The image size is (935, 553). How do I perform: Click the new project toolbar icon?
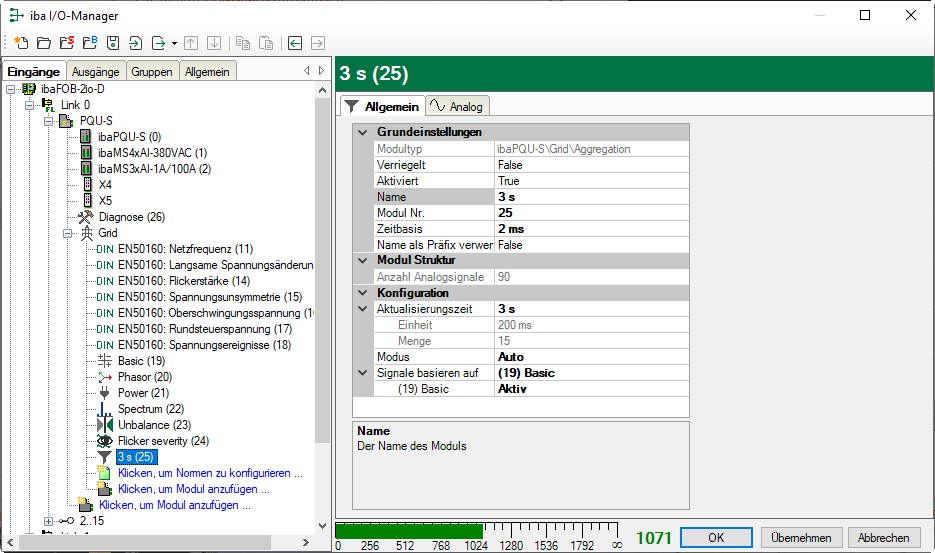coord(21,43)
